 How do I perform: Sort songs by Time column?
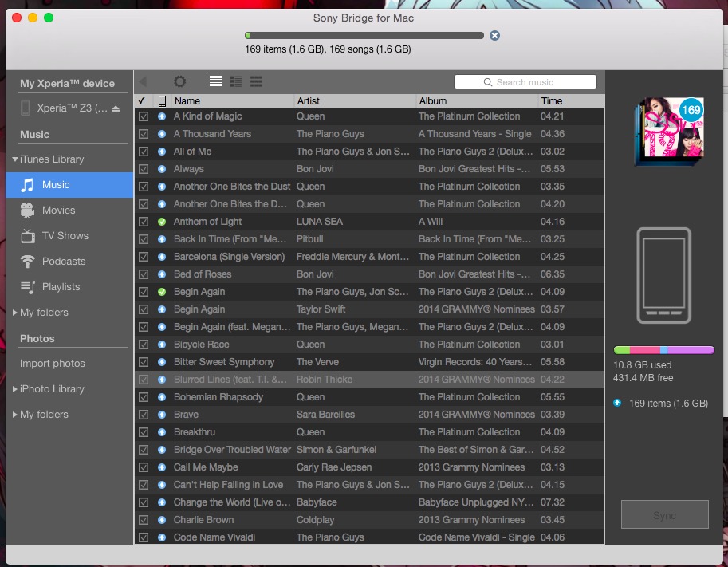tap(571, 100)
